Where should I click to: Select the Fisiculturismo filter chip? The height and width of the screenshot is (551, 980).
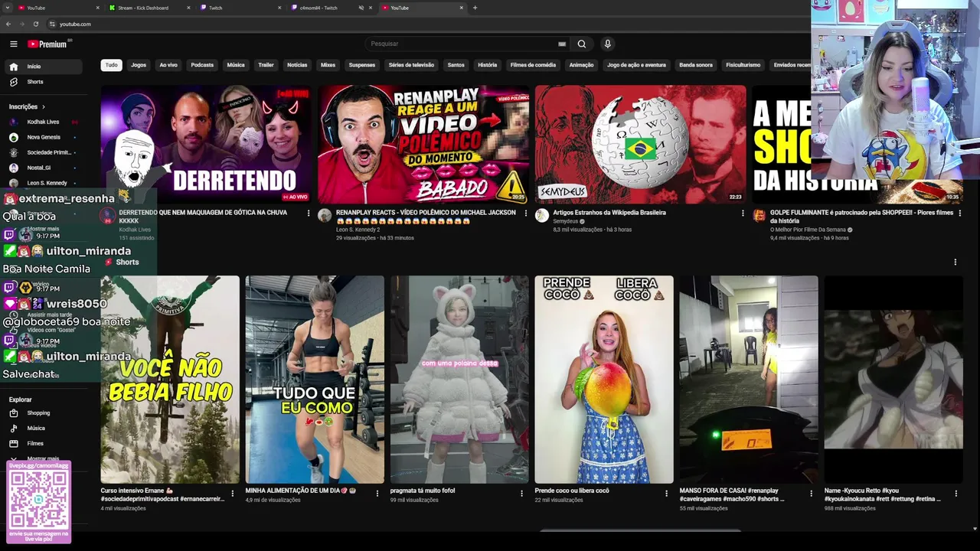(743, 65)
